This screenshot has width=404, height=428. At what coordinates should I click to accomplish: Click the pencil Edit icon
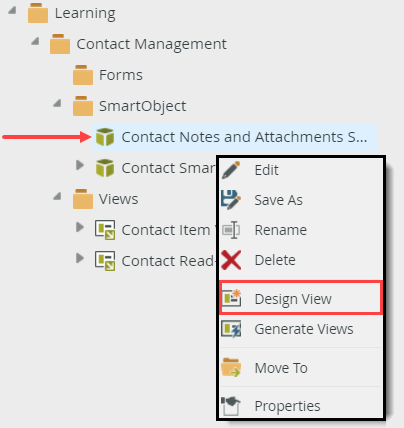tap(231, 170)
